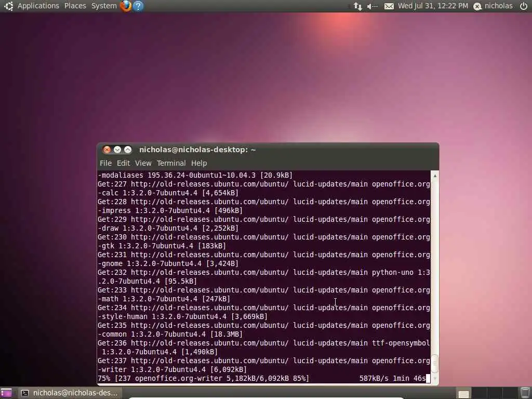Viewport: 532px width, 399px height.
Task: Click the 75% download progress text
Action: pos(204,378)
